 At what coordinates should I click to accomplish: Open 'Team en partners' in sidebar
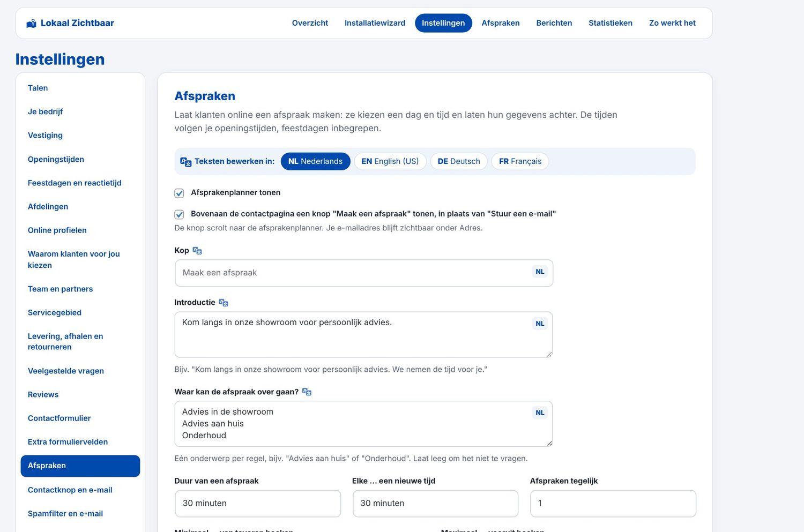(x=80, y=289)
